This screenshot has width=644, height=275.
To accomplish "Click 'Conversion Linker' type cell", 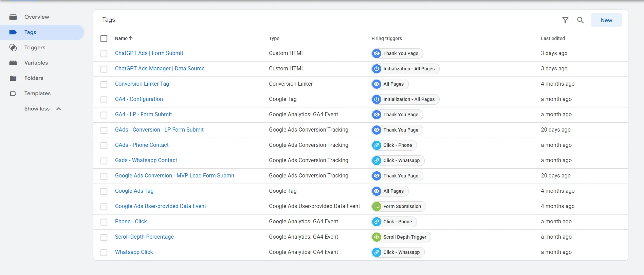I will click(291, 84).
